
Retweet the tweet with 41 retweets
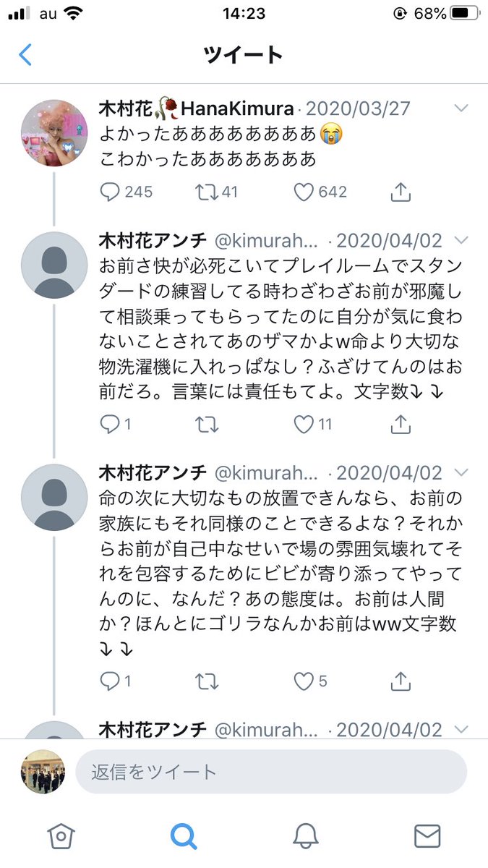pos(206,192)
